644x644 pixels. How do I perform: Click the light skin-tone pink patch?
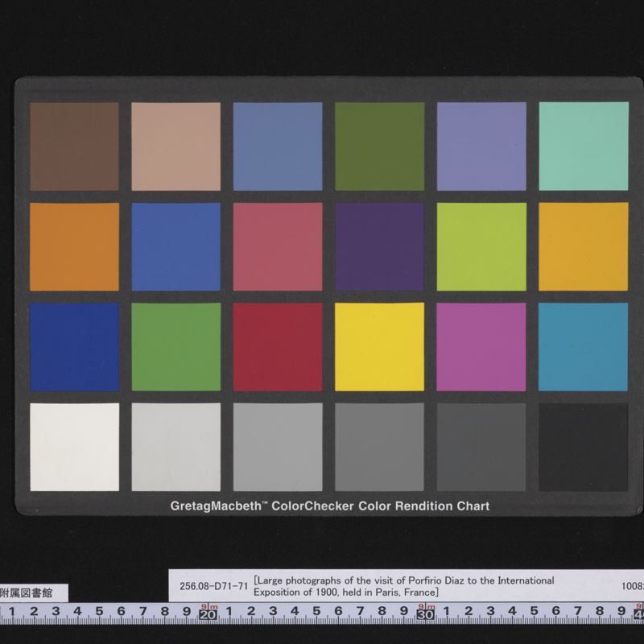coord(175,146)
